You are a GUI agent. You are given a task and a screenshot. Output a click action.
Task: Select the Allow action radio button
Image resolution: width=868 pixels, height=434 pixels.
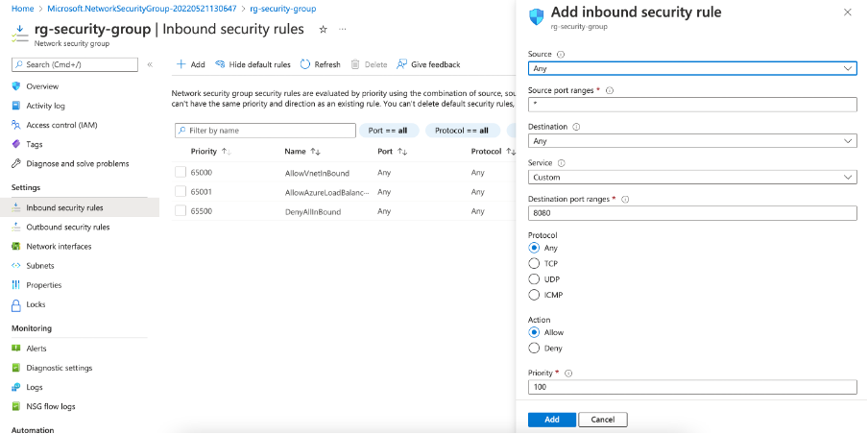(534, 332)
